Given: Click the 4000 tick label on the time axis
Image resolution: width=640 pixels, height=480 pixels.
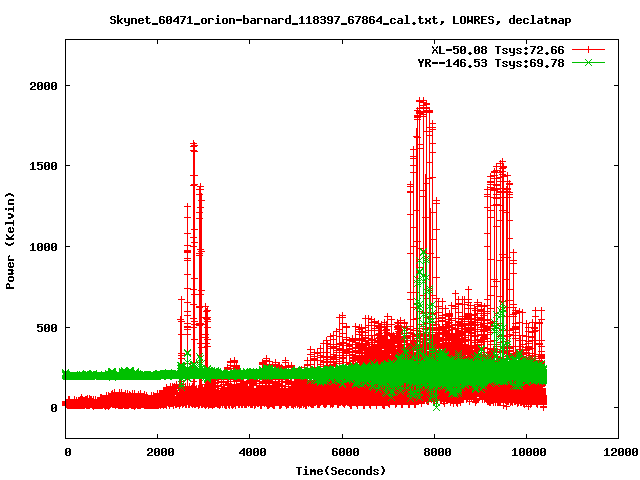Looking at the screenshot, I should tap(252, 452).
